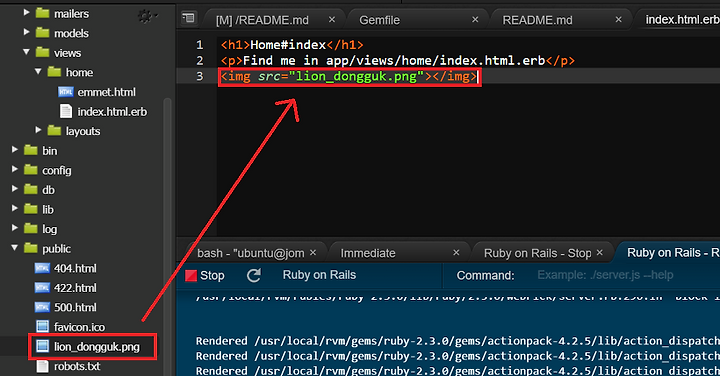Expand the mailers folder arrow
720x376 pixels.
click(x=26, y=12)
